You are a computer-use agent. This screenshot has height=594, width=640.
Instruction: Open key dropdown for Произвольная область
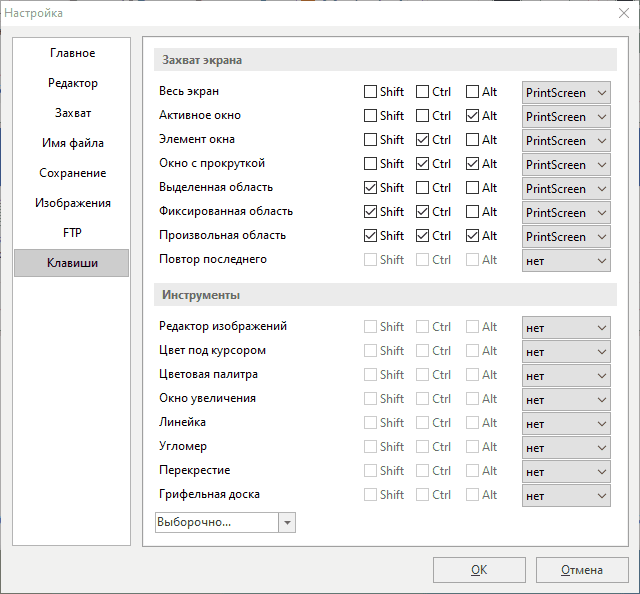[x=566, y=237]
